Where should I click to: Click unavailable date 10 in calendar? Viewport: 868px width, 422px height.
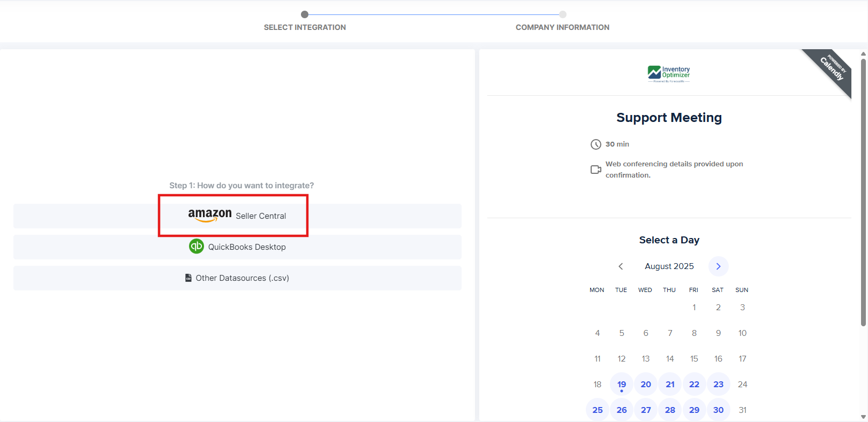pos(743,333)
